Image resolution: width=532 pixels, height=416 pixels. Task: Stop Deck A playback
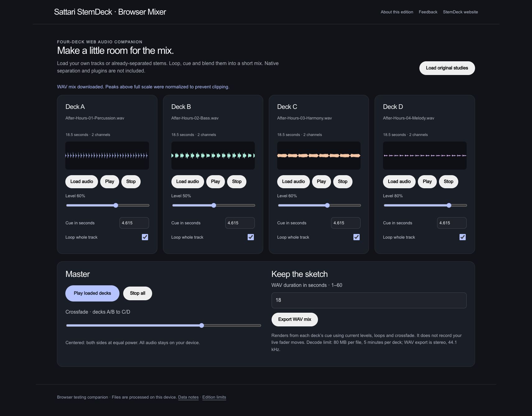[x=131, y=182]
